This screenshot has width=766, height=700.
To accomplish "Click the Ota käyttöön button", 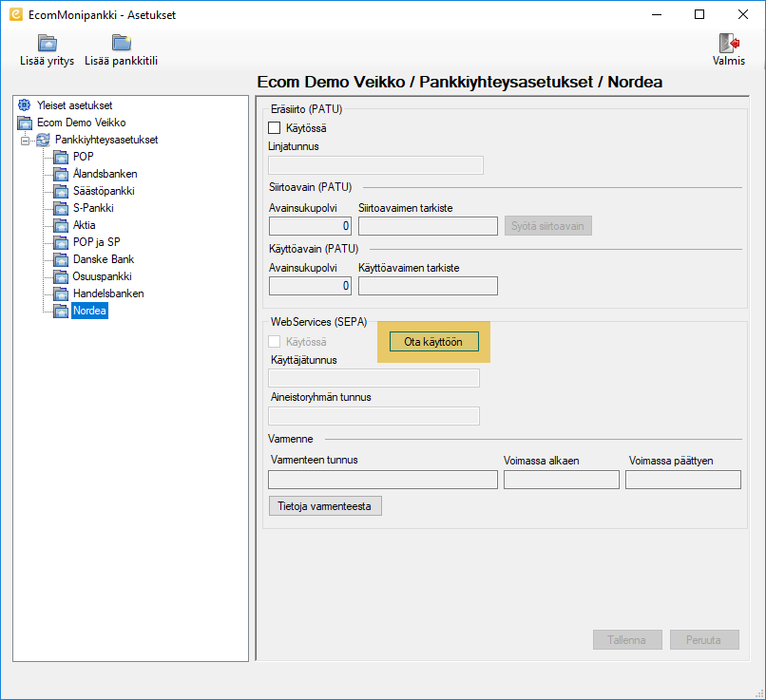I will click(433, 342).
